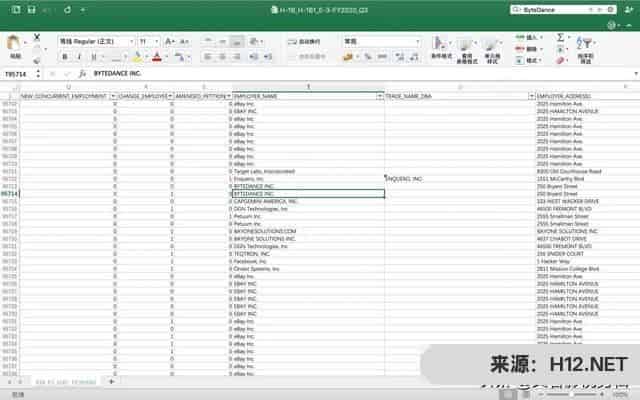Click the search field containing ByteDance
This screenshot has height=400, width=640.
pos(563,9)
